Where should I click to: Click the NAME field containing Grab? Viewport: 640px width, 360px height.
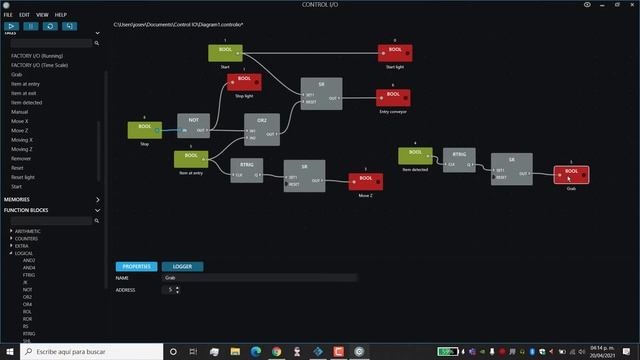tap(260, 278)
